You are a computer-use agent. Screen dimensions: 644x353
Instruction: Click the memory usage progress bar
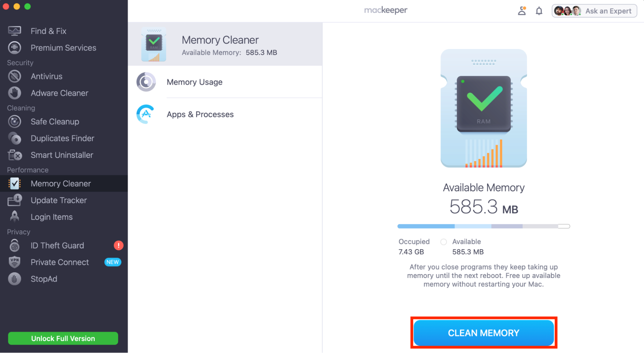click(x=483, y=226)
